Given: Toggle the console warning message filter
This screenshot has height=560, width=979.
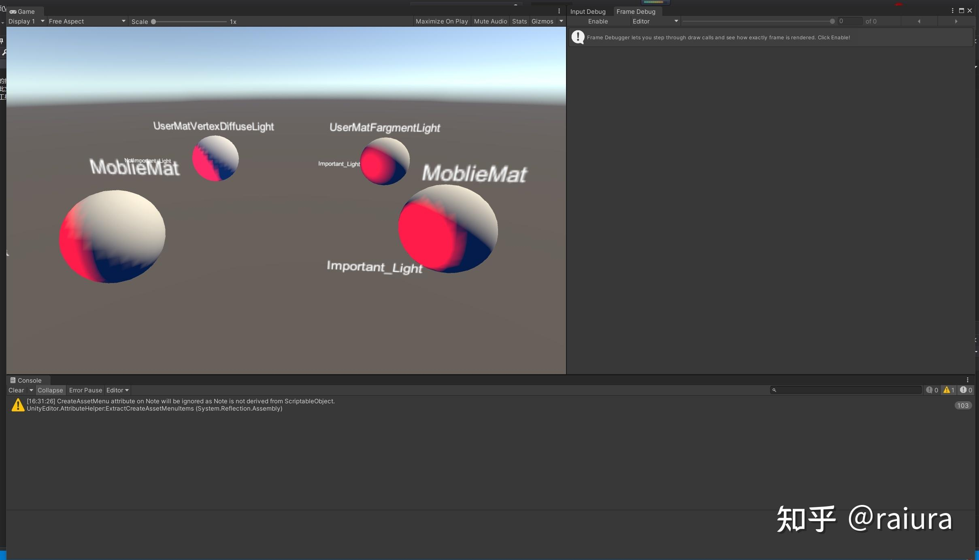Looking at the screenshot, I should pyautogui.click(x=949, y=390).
